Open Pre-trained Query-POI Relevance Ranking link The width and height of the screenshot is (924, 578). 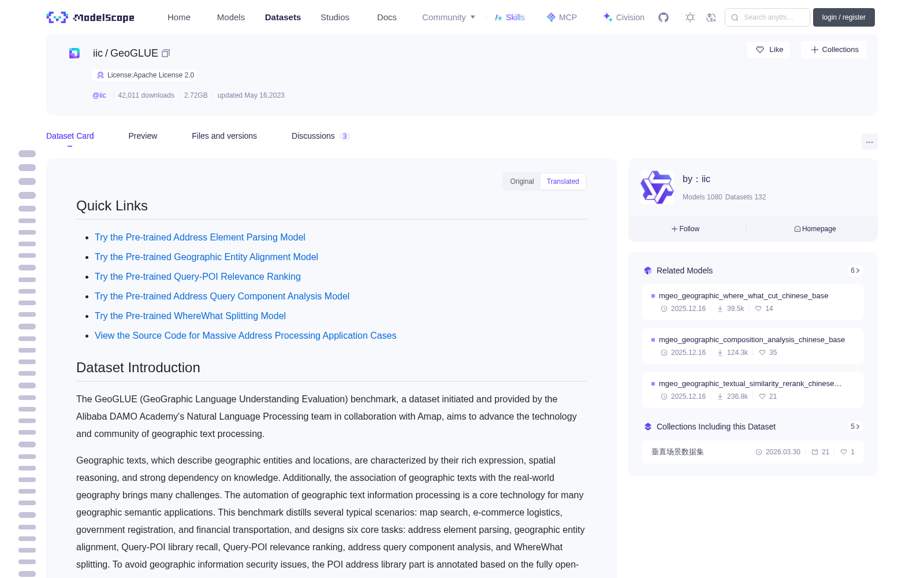pyautogui.click(x=198, y=276)
